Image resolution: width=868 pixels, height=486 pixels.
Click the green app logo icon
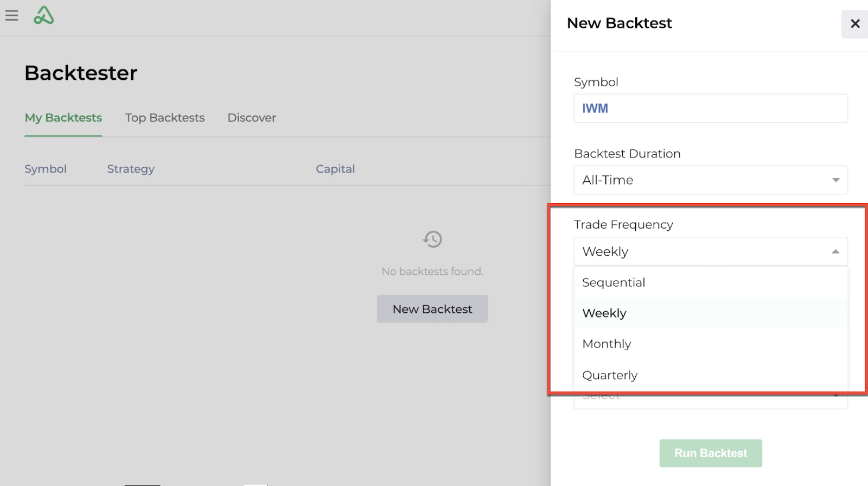pyautogui.click(x=43, y=15)
